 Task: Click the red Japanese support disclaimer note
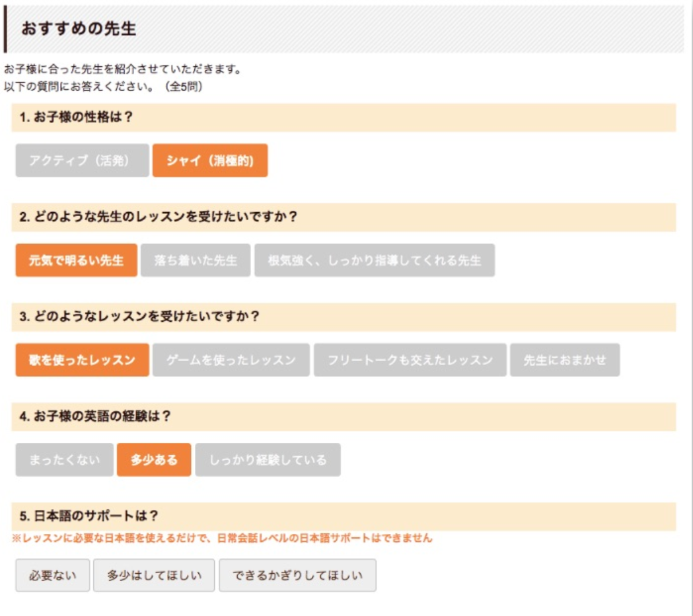pos(221,538)
